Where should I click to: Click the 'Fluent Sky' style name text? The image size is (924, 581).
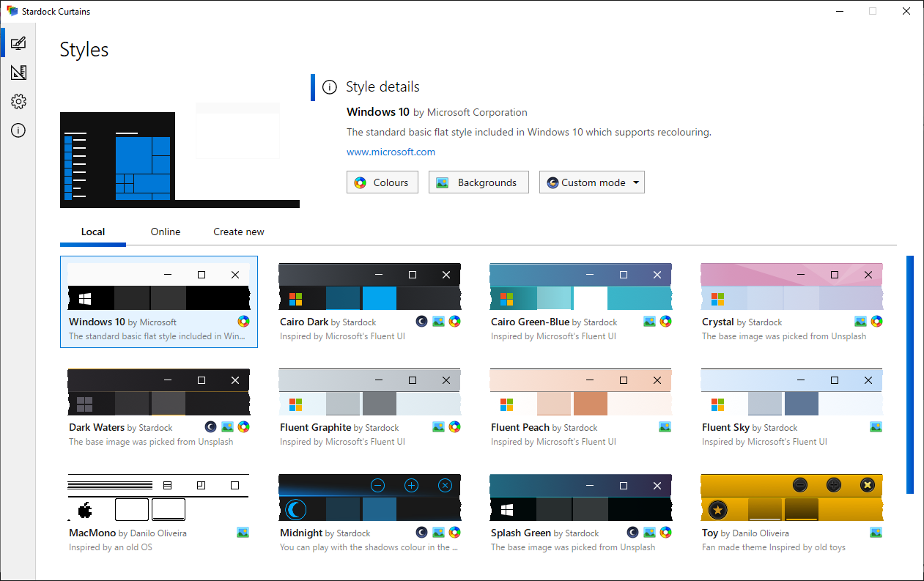coord(725,427)
